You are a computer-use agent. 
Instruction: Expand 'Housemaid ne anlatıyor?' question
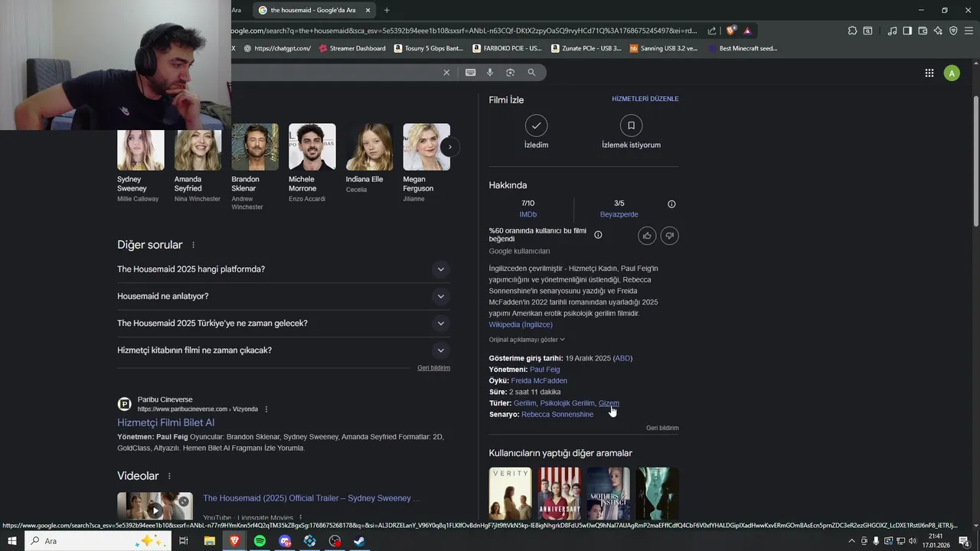point(283,296)
